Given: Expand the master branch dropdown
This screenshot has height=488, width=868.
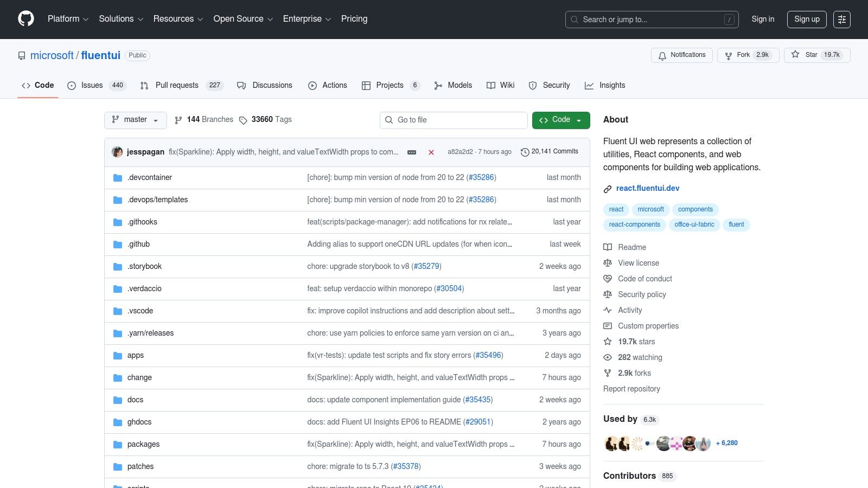Looking at the screenshot, I should point(135,120).
